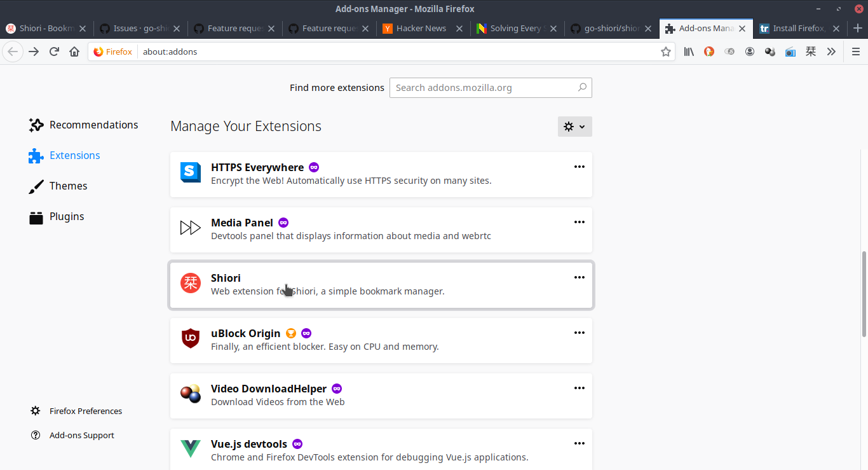The height and width of the screenshot is (470, 868).
Task: Click the HTTPS Everywhere extension icon
Action: pyautogui.click(x=191, y=172)
